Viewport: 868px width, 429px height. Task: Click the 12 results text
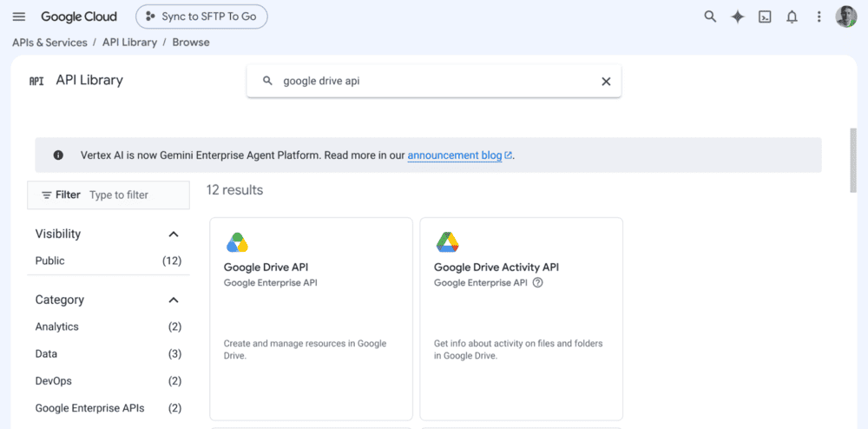click(x=234, y=190)
